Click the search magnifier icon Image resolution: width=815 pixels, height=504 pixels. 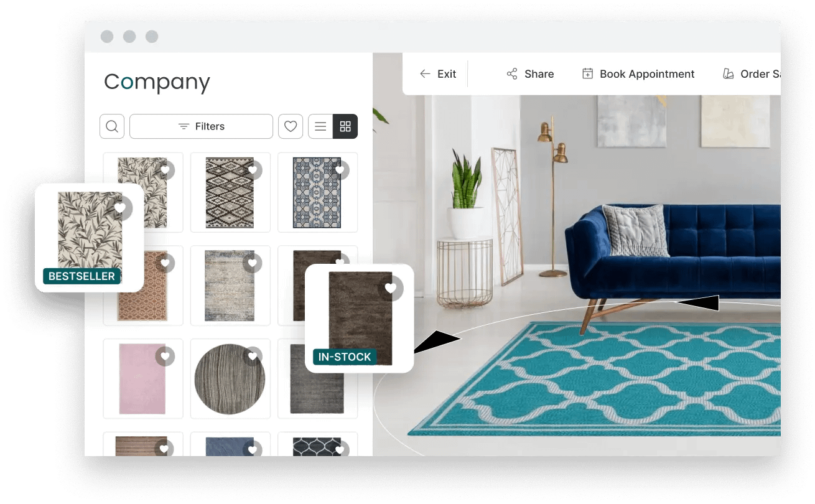tap(112, 126)
